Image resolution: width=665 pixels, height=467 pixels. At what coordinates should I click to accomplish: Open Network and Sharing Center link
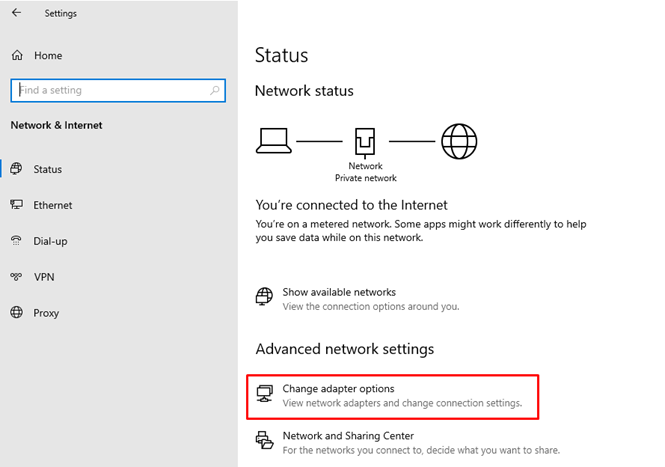pyautogui.click(x=348, y=436)
